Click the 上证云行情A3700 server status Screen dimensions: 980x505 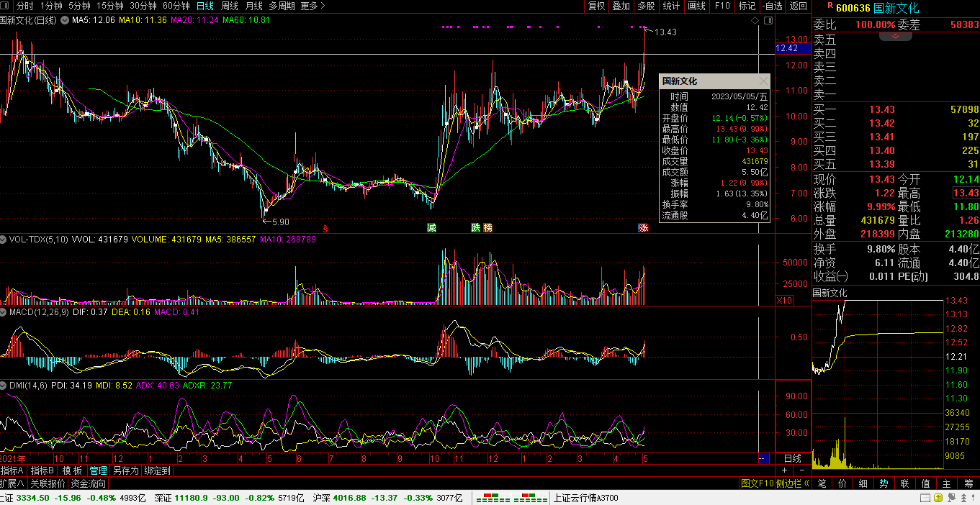(x=585, y=498)
